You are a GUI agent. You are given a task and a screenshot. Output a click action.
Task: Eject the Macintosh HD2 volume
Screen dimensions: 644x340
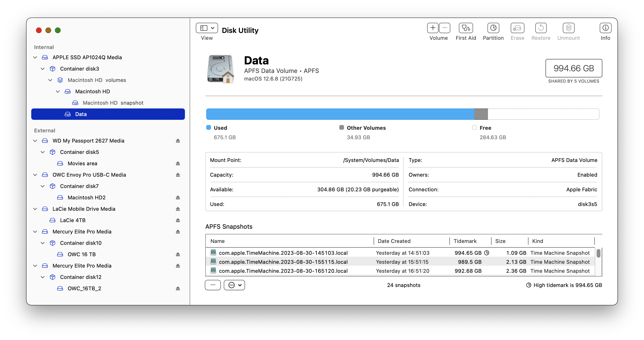tap(178, 197)
